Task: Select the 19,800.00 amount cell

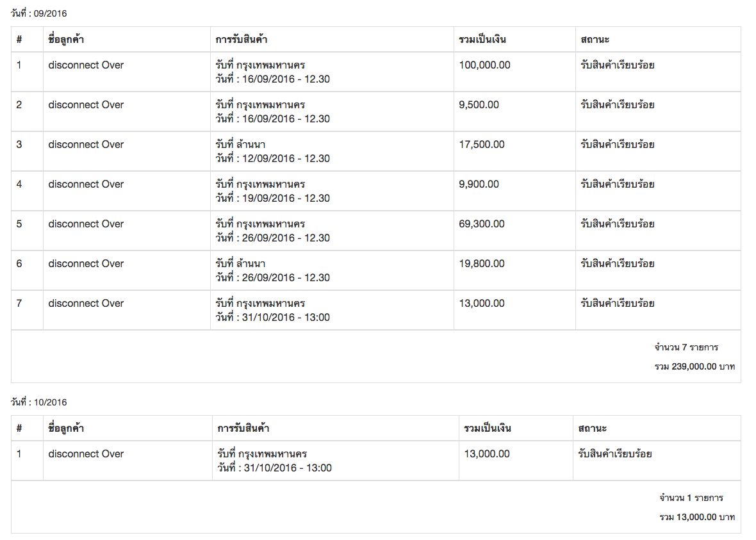Action: click(x=482, y=264)
